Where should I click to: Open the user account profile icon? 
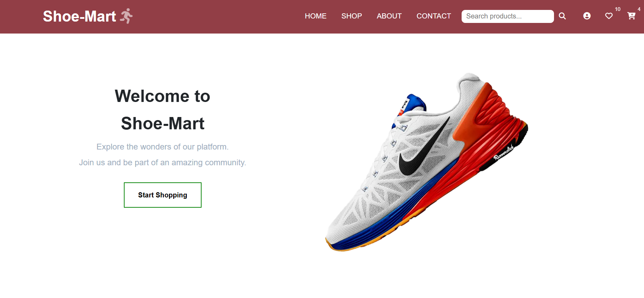pos(587,16)
